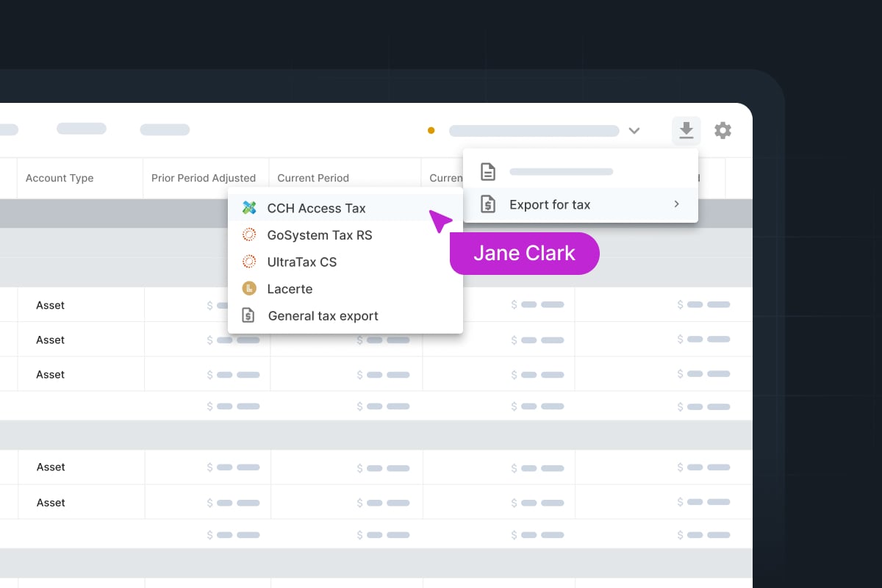
Task: Select General tax export option
Action: [323, 316]
